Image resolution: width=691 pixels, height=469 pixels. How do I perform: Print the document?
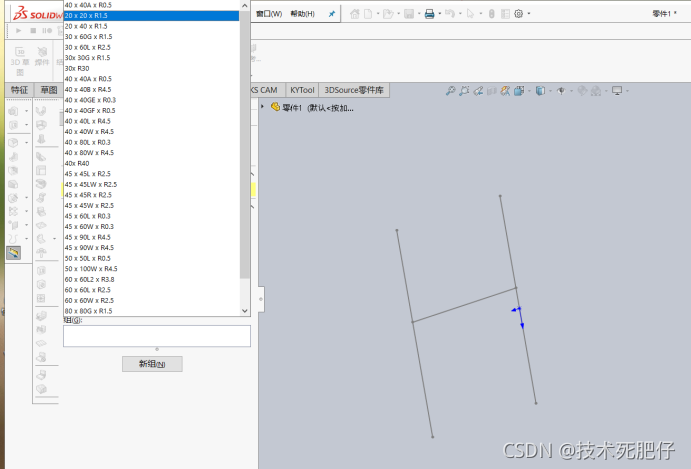(x=429, y=14)
